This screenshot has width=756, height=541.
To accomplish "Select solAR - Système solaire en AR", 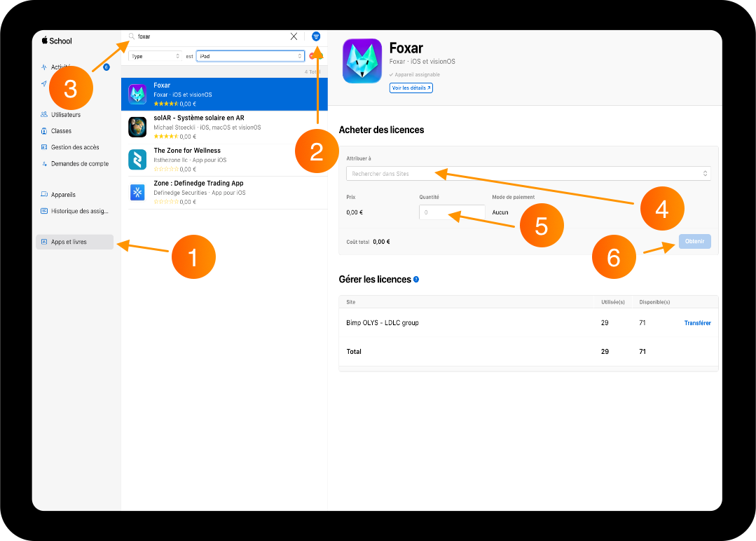I will [x=224, y=128].
